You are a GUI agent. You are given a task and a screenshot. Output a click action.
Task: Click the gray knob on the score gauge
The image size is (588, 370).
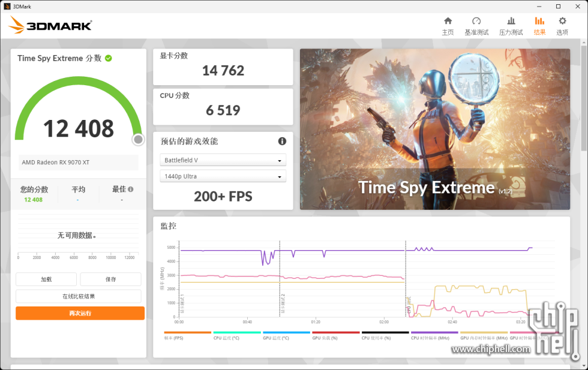pyautogui.click(x=138, y=140)
